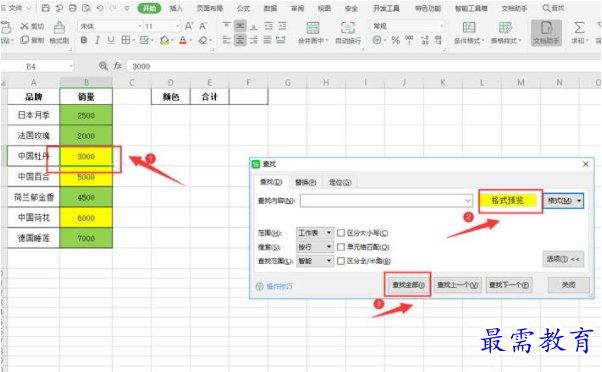Open the font name dropdown (宋体)
This screenshot has width=602, height=372.
click(x=140, y=26)
